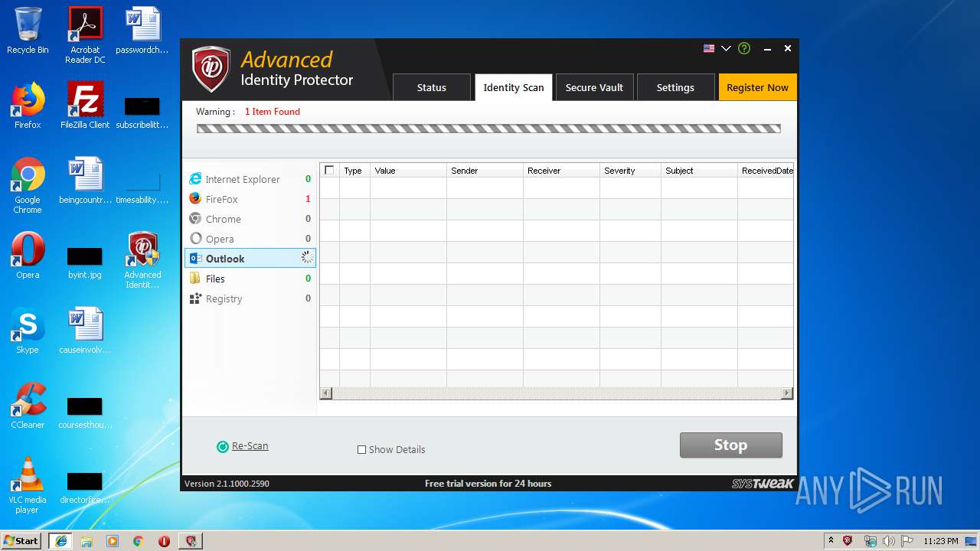Click the Register Now button

coord(757,87)
